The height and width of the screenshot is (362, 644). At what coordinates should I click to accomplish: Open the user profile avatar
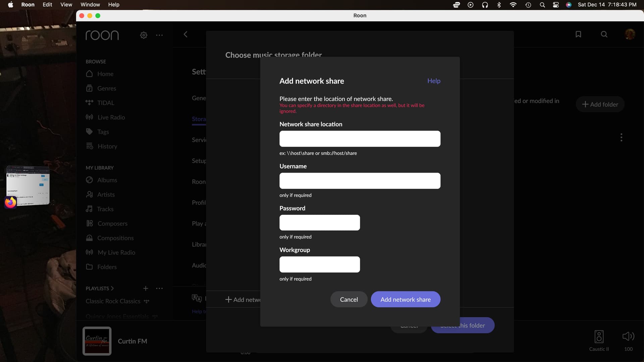pos(630,34)
